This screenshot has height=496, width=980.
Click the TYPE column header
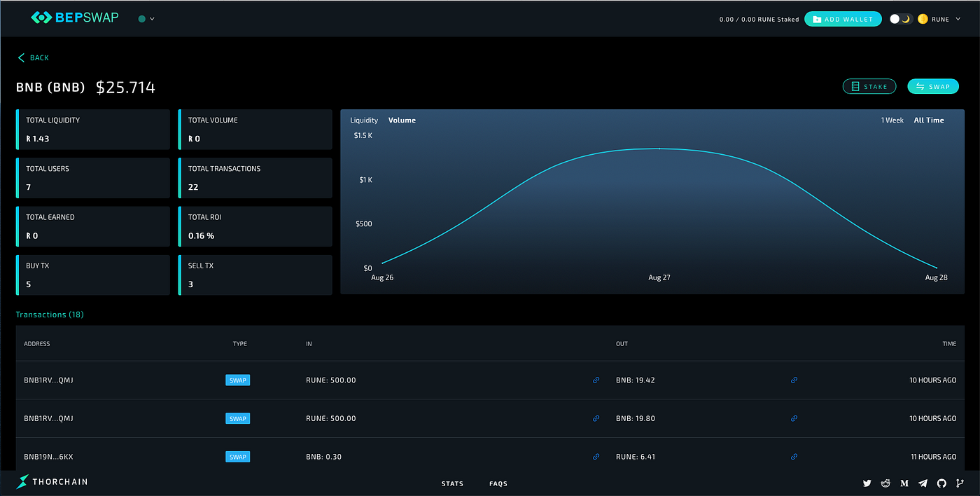click(240, 344)
